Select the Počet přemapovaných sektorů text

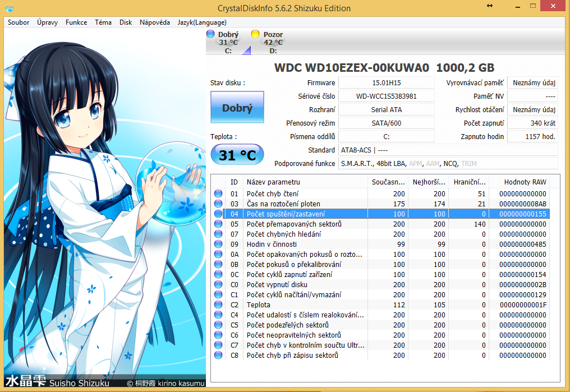tap(294, 224)
